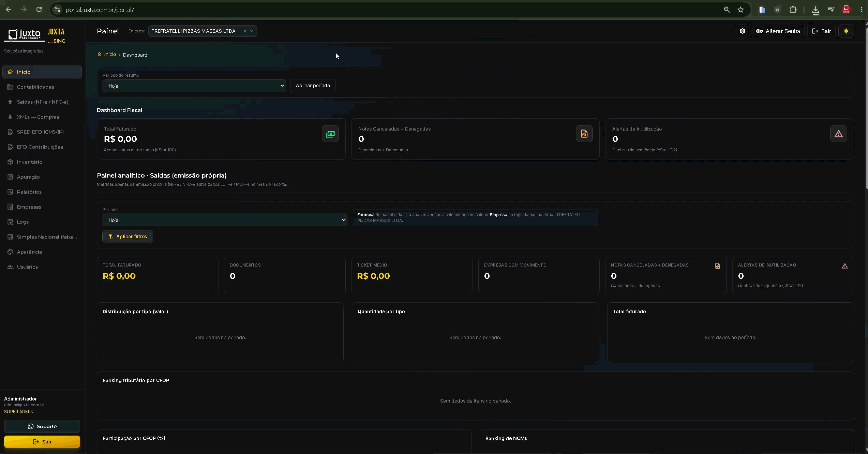Click the Logs search icon in sidebar
This screenshot has width=868, height=454.
tap(10, 222)
